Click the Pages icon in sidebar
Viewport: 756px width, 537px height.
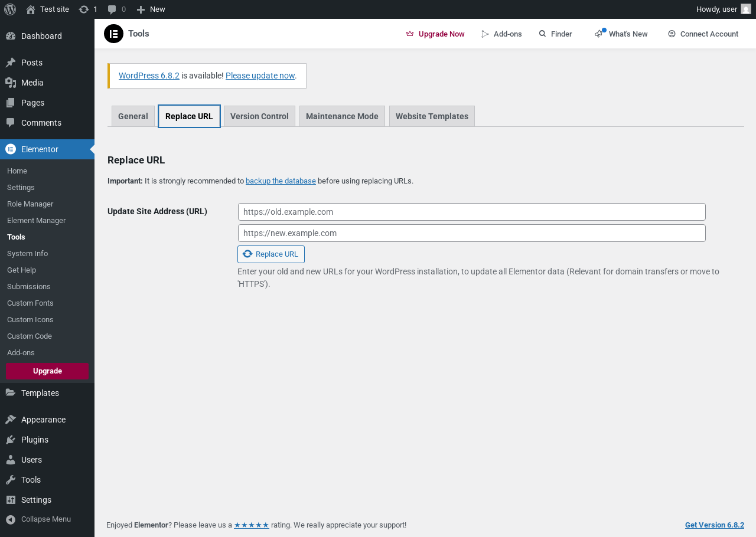[x=11, y=103]
